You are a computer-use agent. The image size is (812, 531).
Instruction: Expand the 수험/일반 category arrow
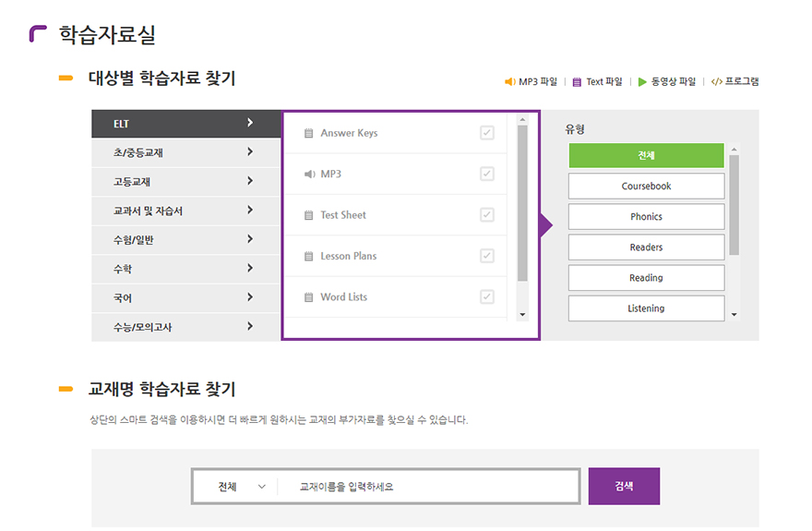pyautogui.click(x=250, y=238)
